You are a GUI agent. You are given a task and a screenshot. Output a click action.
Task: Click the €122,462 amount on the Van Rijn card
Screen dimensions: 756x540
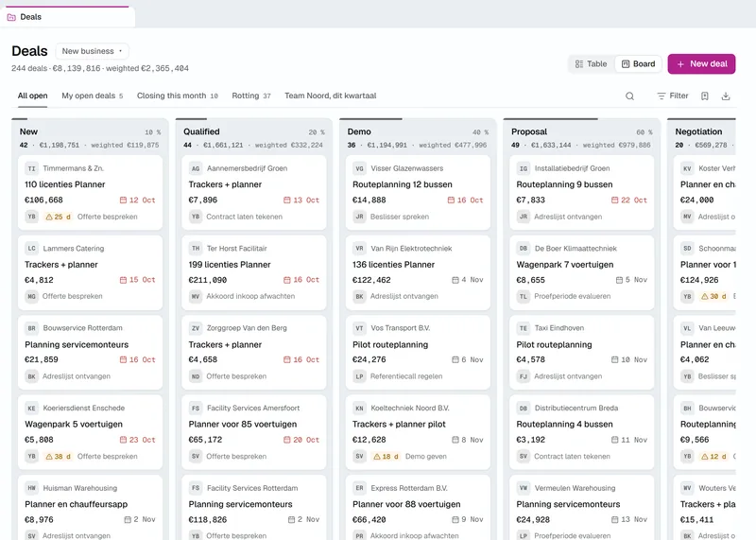point(371,280)
